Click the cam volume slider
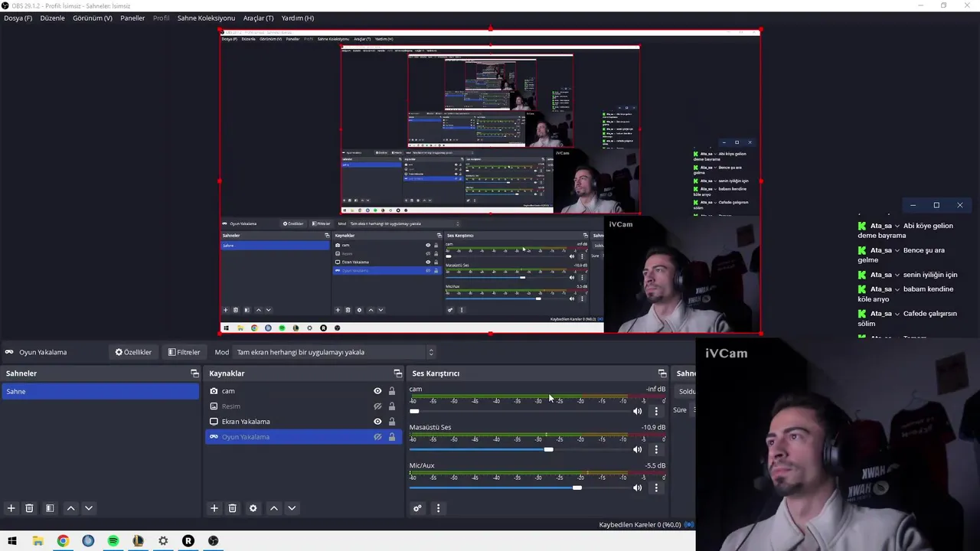The height and width of the screenshot is (551, 980). tap(518, 411)
